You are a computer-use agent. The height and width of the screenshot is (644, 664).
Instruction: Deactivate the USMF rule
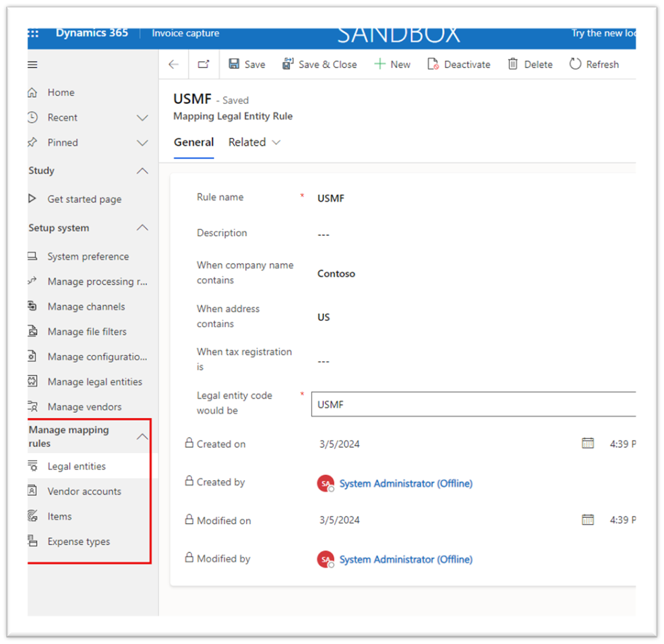459,64
